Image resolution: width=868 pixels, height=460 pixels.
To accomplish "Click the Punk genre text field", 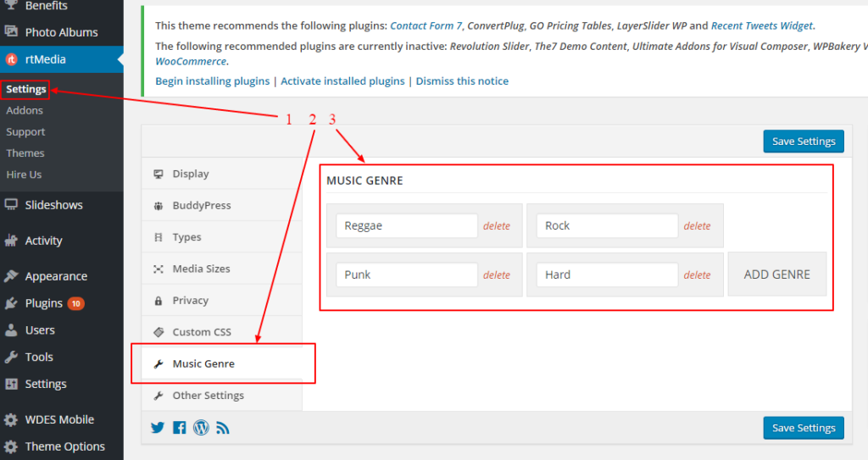I will 407,274.
